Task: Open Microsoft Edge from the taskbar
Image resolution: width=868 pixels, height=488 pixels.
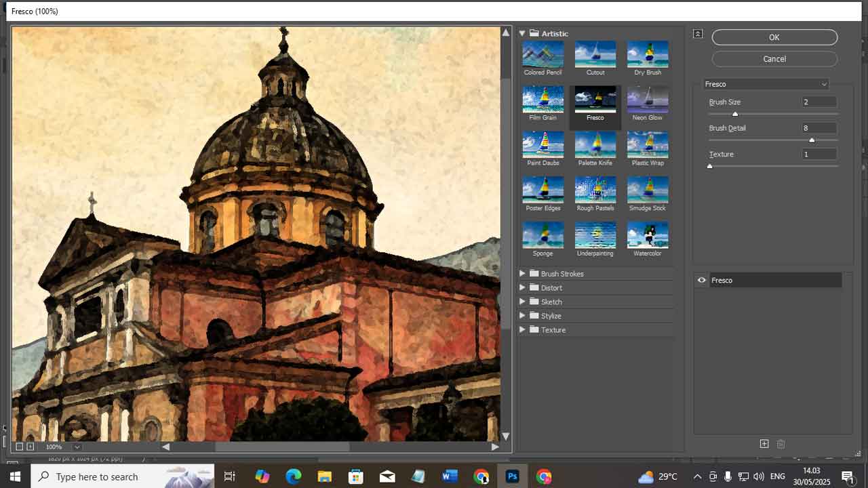Action: [293, 476]
